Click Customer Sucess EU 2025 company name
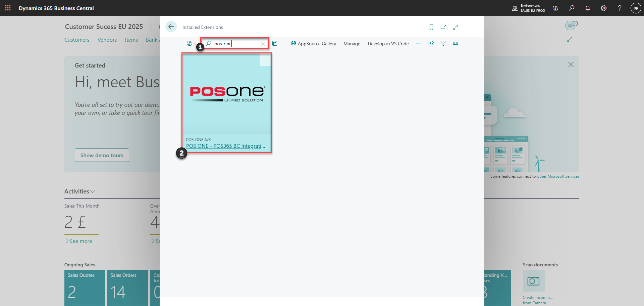 (x=104, y=27)
